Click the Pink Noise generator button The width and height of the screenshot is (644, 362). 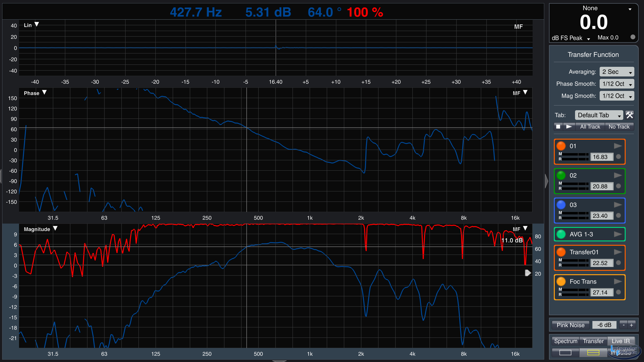pos(570,325)
